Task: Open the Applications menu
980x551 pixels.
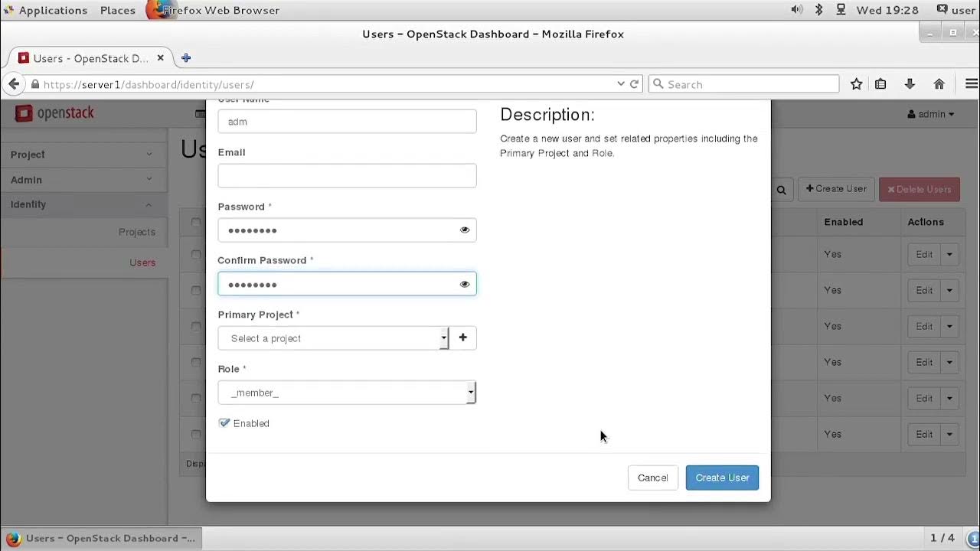Action: (53, 10)
